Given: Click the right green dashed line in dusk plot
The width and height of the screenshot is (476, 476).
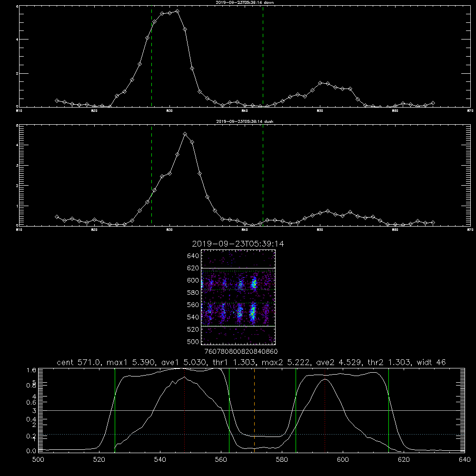Looking at the screenshot, I should coord(263,176).
